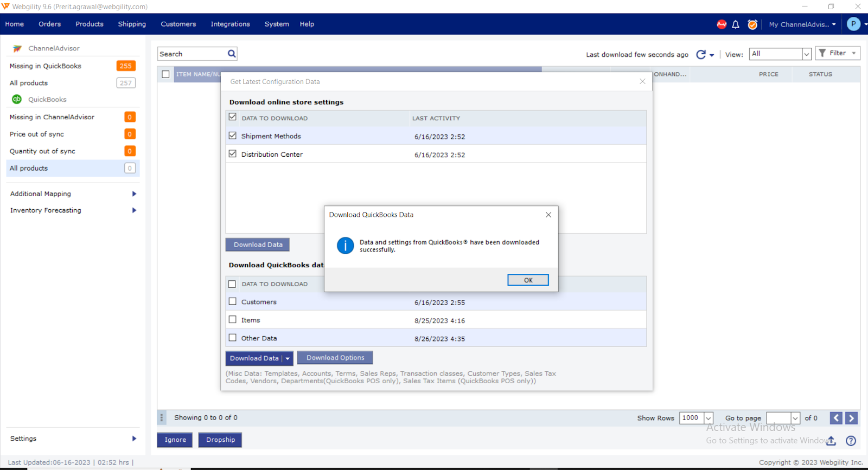Click the Webgility logo in title bar
Screen dimensions: 868x470
point(5,7)
